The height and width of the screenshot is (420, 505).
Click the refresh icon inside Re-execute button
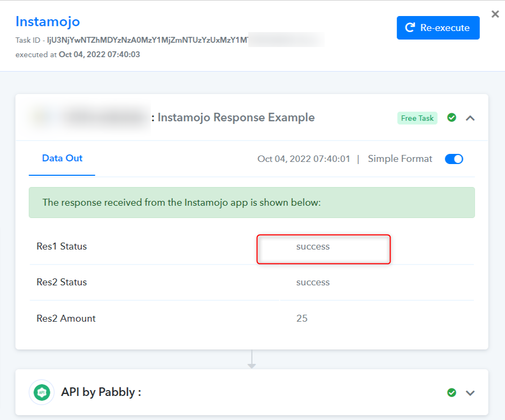(410, 28)
